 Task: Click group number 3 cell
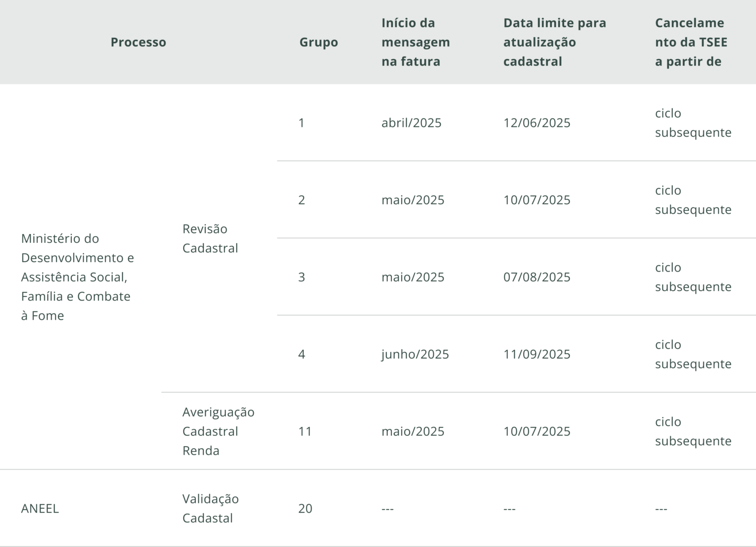(302, 277)
